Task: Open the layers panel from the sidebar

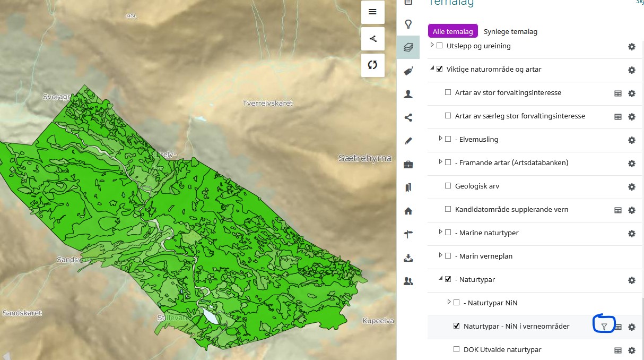Action: click(x=408, y=47)
